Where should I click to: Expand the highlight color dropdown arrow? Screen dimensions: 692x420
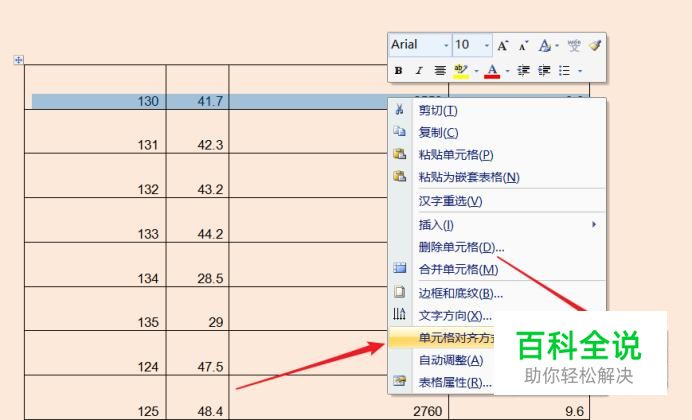coord(476,71)
